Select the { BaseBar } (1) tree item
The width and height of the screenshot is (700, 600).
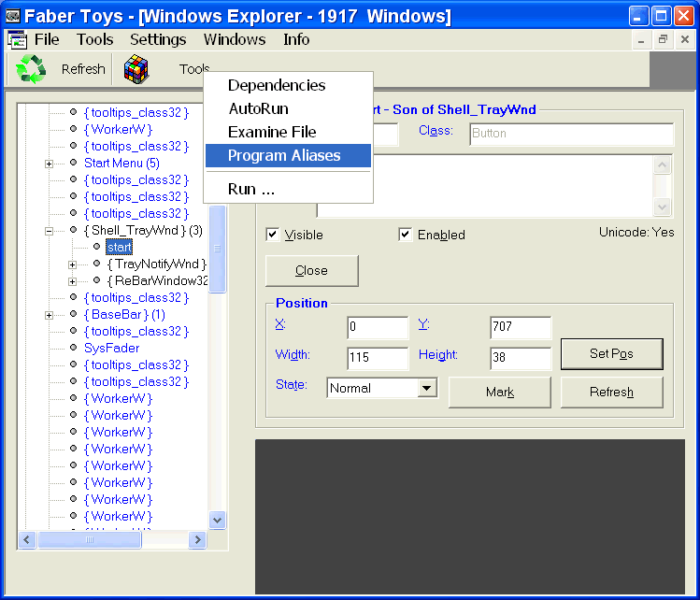[x=124, y=315]
